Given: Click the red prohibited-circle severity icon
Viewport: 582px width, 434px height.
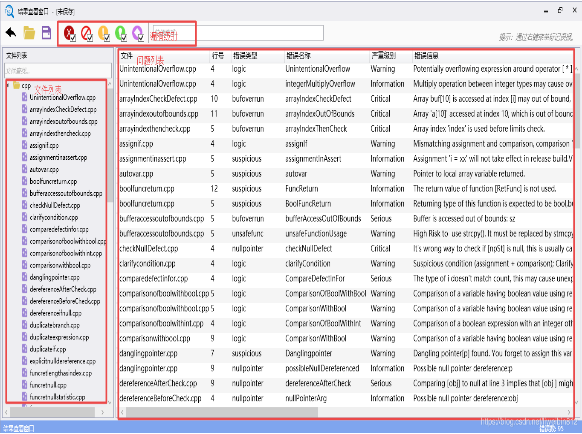Looking at the screenshot, I should pos(86,33).
